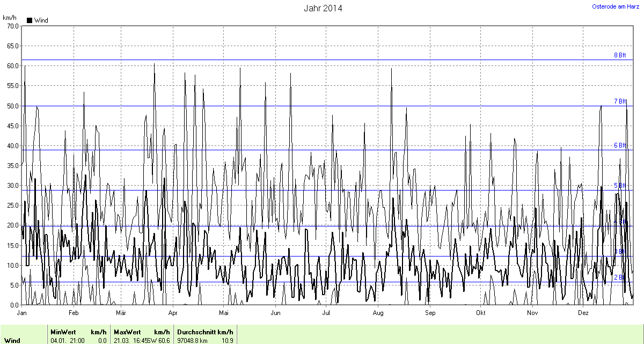644x344 pixels.
Task: Click the MinWert column header
Action: tap(62, 332)
